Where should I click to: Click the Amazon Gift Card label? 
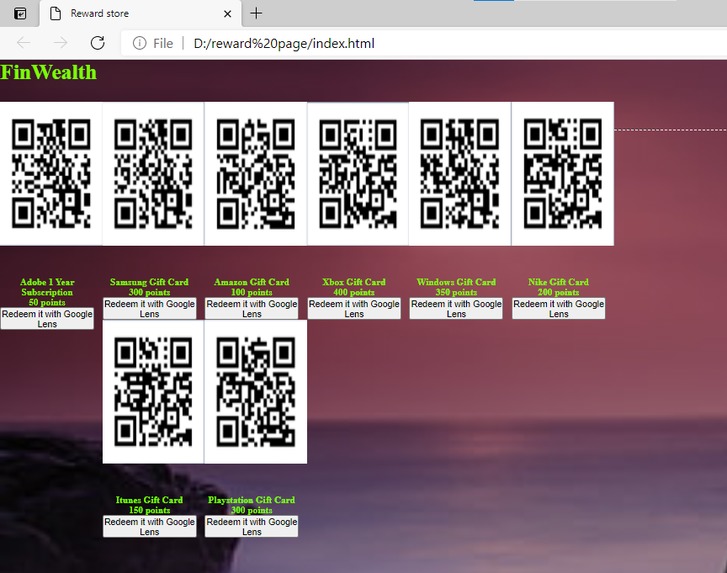[x=252, y=282]
